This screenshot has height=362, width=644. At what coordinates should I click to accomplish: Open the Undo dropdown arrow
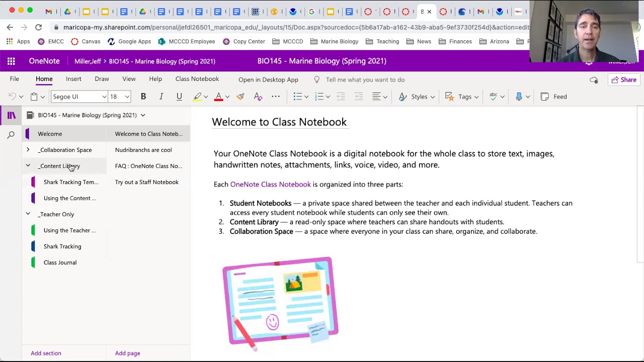pos(21,97)
